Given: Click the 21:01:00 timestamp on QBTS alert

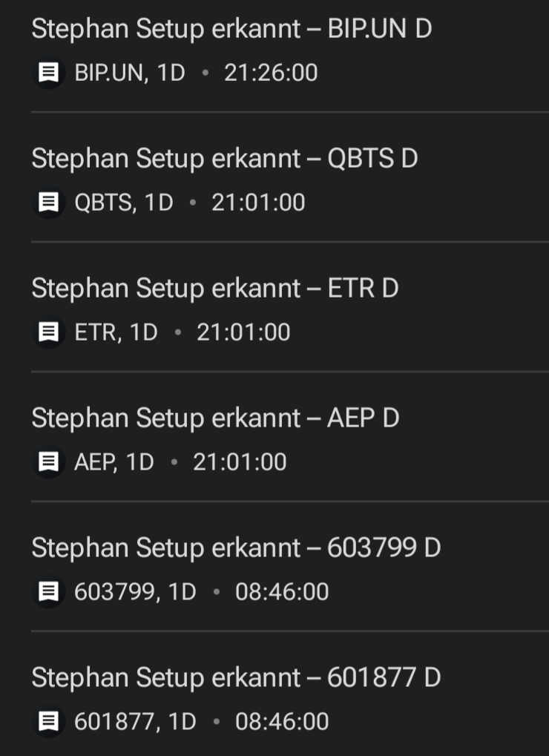Looking at the screenshot, I should (x=258, y=203).
